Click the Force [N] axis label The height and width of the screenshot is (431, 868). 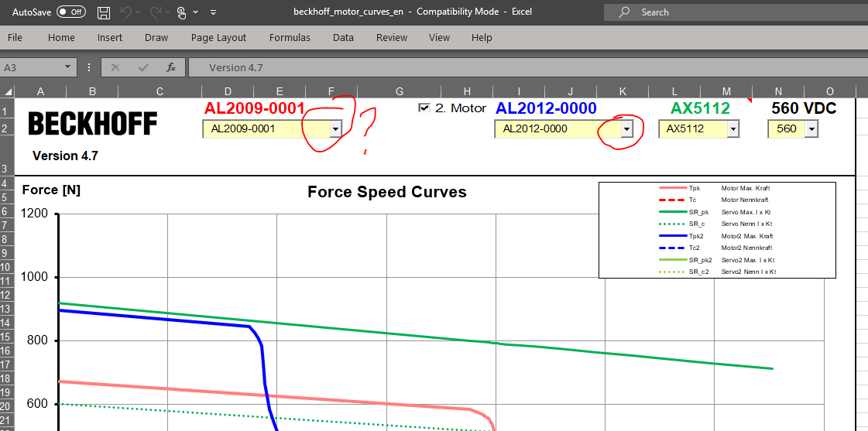point(51,190)
